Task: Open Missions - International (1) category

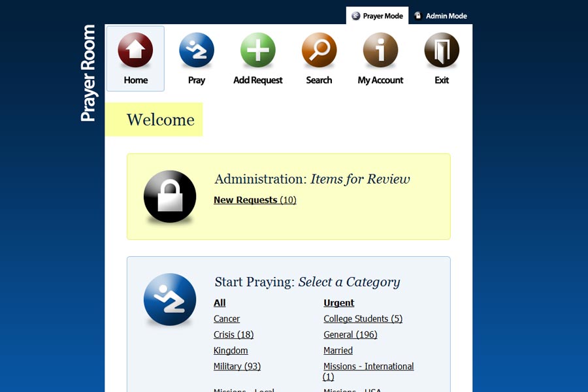Action: point(368,371)
